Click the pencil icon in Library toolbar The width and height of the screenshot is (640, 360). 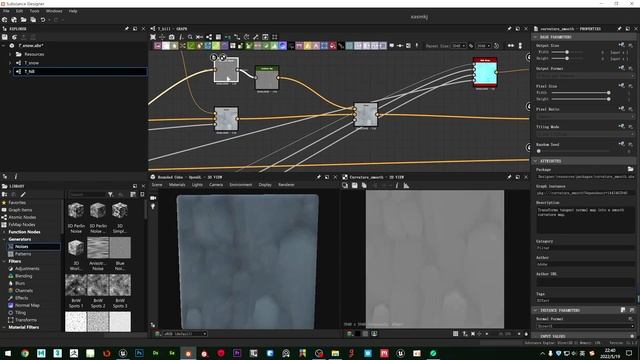click(x=23, y=195)
